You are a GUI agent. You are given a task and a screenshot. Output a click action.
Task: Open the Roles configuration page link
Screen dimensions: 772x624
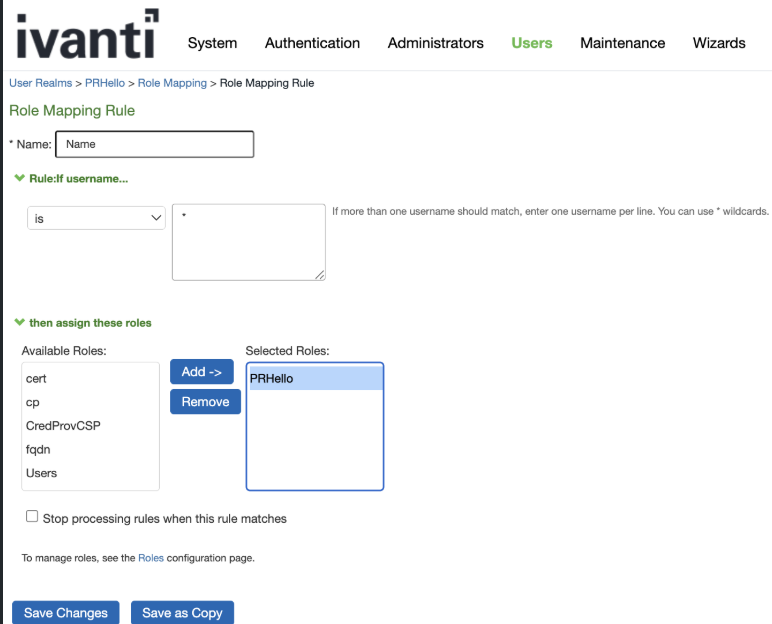click(150, 558)
